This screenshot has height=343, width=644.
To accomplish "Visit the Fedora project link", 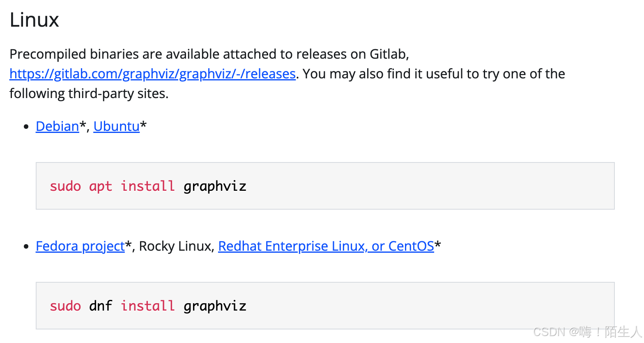I will [80, 246].
